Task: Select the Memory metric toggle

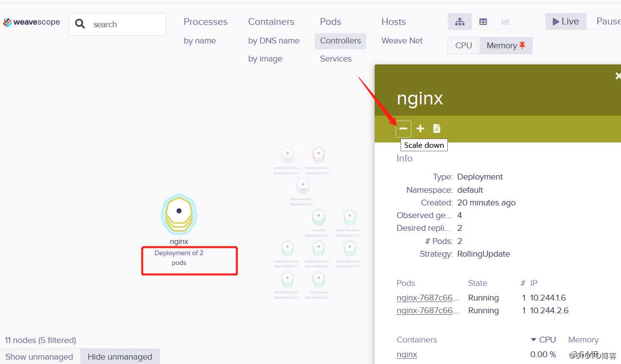Action: 506,45
